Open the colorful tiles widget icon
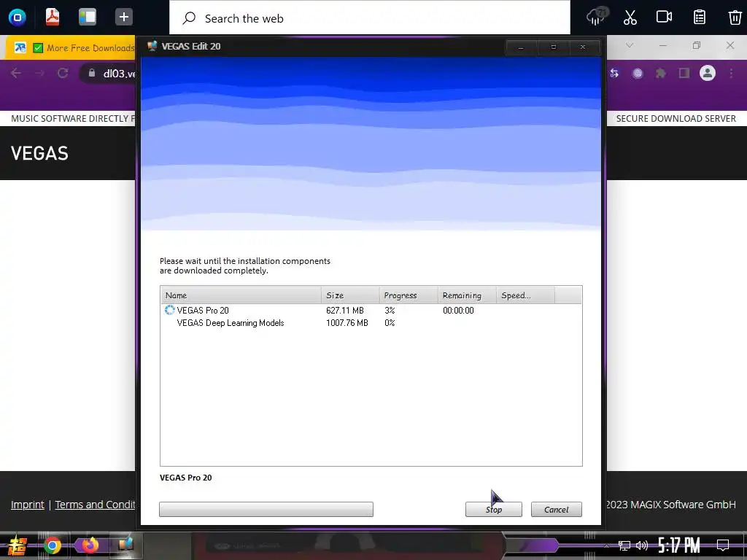 click(x=88, y=17)
